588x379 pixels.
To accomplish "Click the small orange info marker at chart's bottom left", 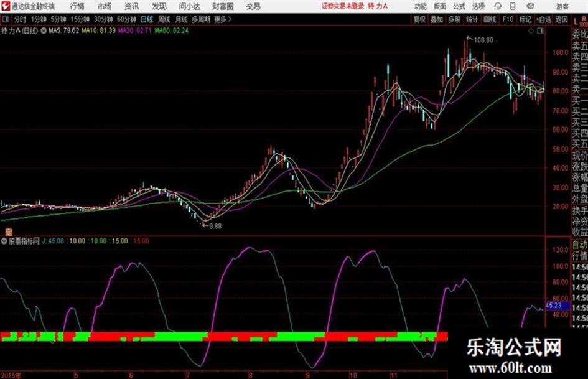I will point(8,232).
